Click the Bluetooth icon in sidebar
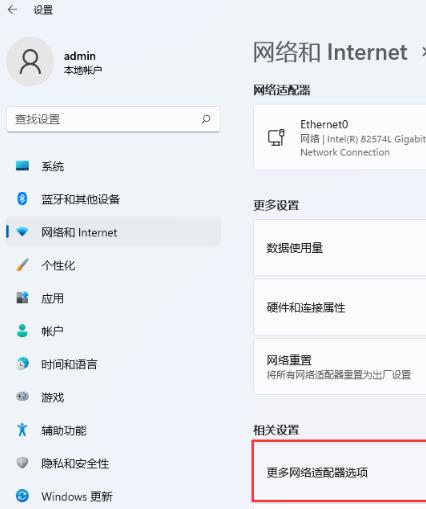 tap(22, 199)
